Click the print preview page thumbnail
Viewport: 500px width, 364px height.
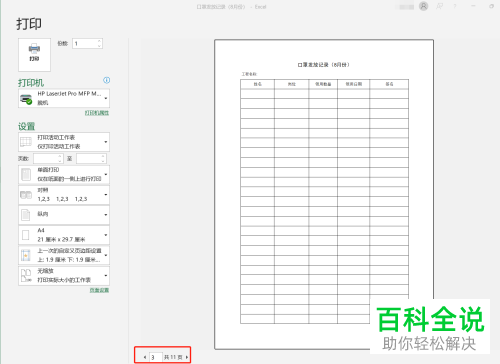[324, 194]
